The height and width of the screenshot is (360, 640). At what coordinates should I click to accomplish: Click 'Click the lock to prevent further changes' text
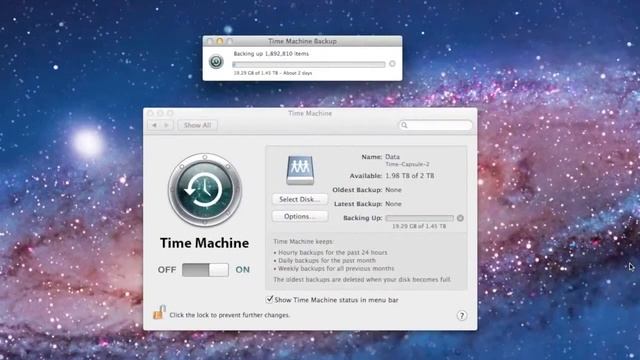click(x=229, y=315)
